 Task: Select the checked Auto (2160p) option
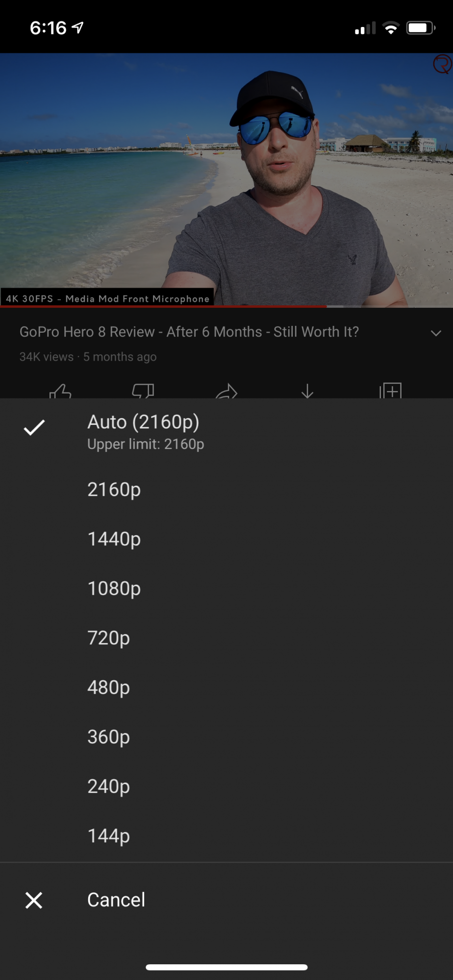pos(143,431)
